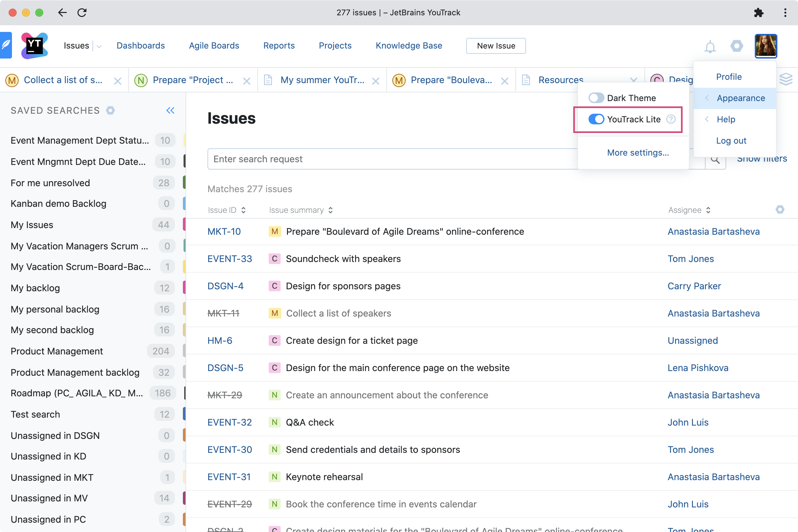Screen dimensions: 798x532
Task: Toggle the Dark Theme switch
Action: pos(596,98)
